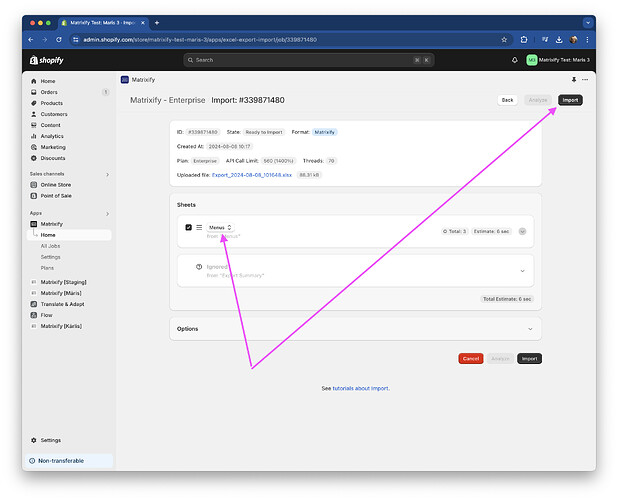The width and height of the screenshot is (618, 500).
Task: Click the top Import button
Action: (x=570, y=100)
